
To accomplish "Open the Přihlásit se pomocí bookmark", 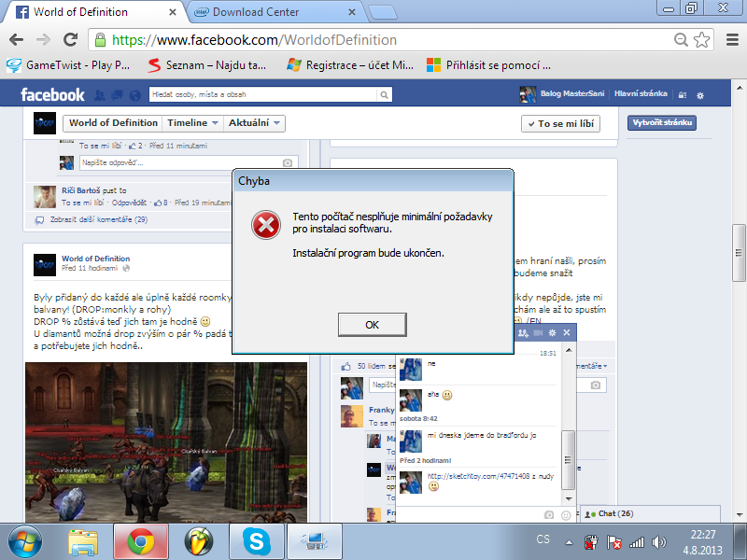I will pos(488,65).
